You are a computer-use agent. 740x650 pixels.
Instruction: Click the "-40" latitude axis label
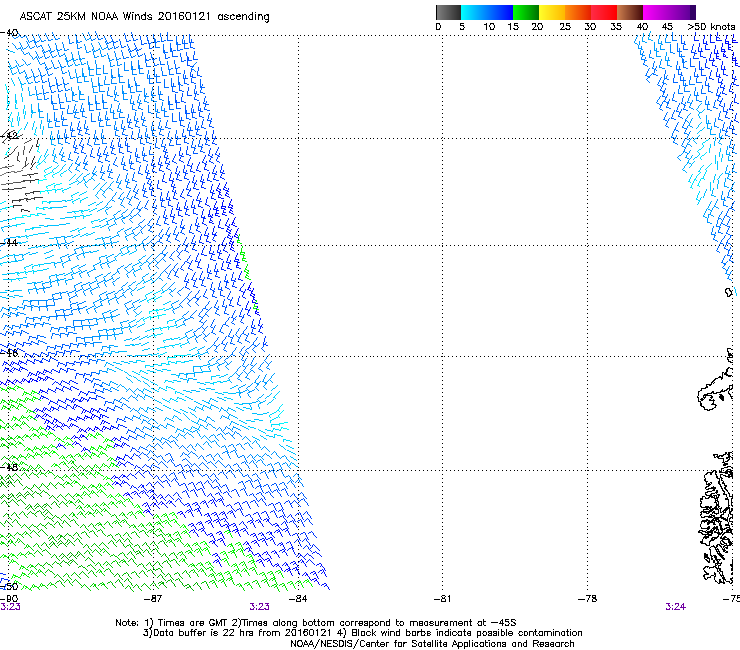[x=9, y=33]
